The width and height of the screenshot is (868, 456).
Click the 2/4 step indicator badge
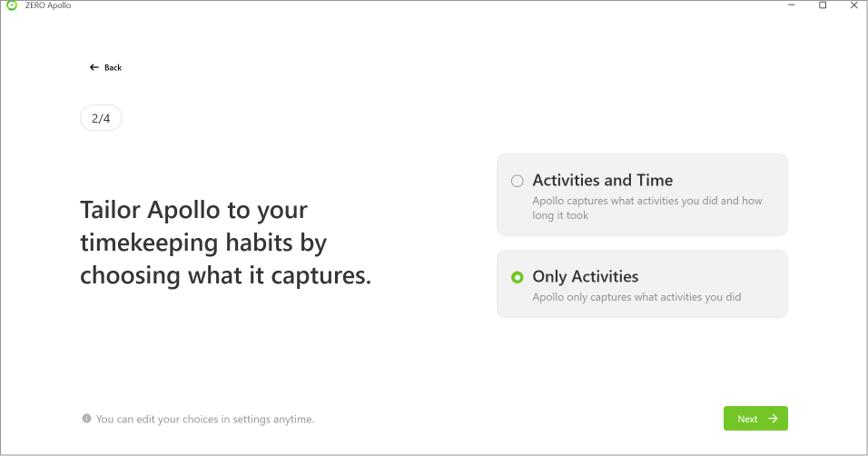(x=101, y=118)
